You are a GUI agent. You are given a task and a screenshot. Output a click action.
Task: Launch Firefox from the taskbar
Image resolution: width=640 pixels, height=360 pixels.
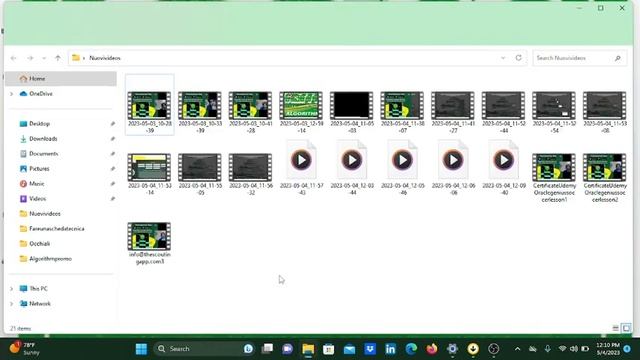point(431,349)
